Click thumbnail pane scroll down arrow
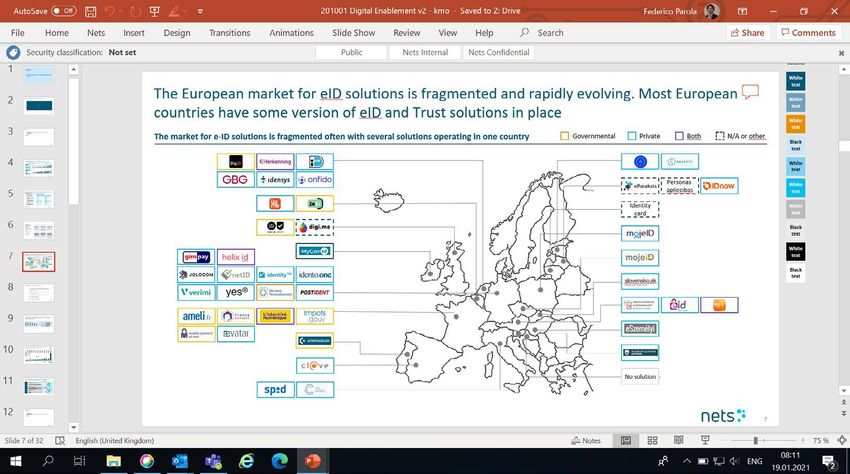 pos(74,427)
